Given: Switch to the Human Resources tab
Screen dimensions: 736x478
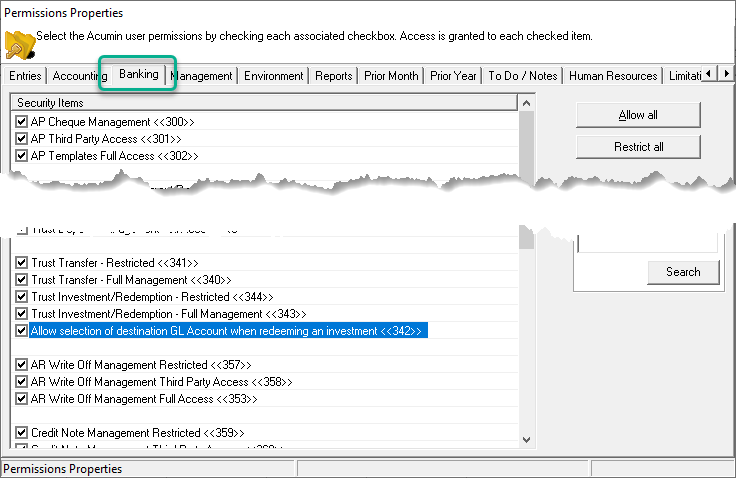Looking at the screenshot, I should point(613,76).
